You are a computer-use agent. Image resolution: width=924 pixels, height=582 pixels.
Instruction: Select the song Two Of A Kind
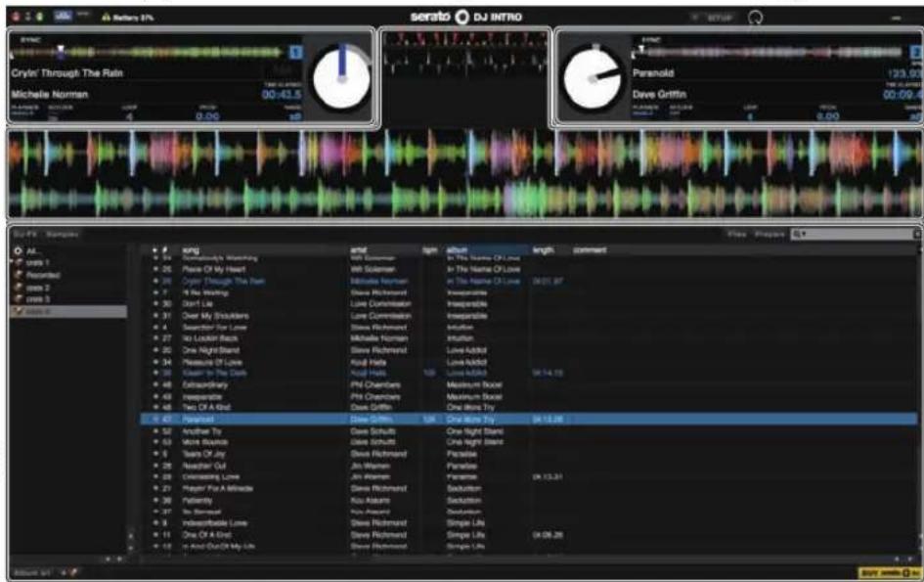click(206, 408)
